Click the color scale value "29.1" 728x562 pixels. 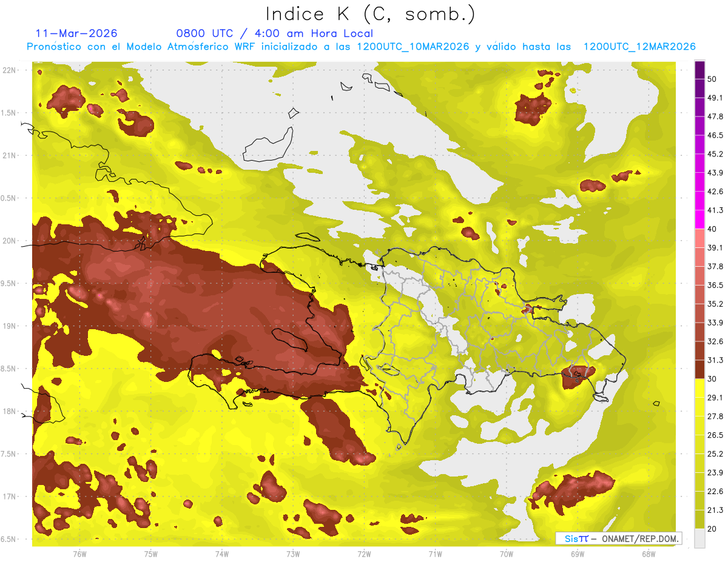click(x=715, y=398)
